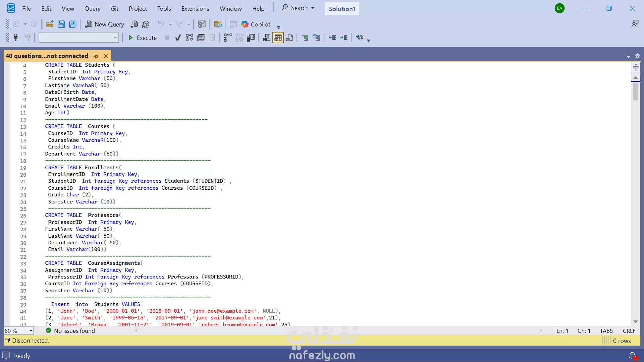Open a new Analysis Services DAX query
The width and height of the screenshot is (644, 362).
pos(146,24)
